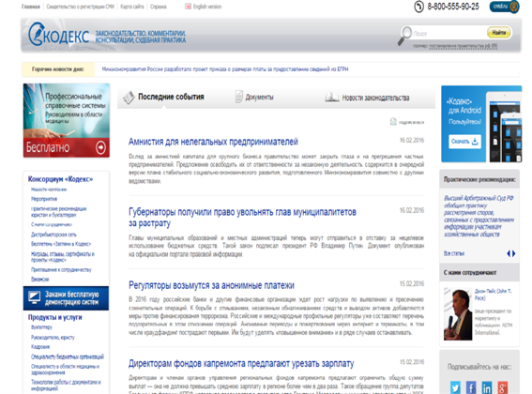Click the English version flag icon
532x394 pixels.
coord(188,7)
